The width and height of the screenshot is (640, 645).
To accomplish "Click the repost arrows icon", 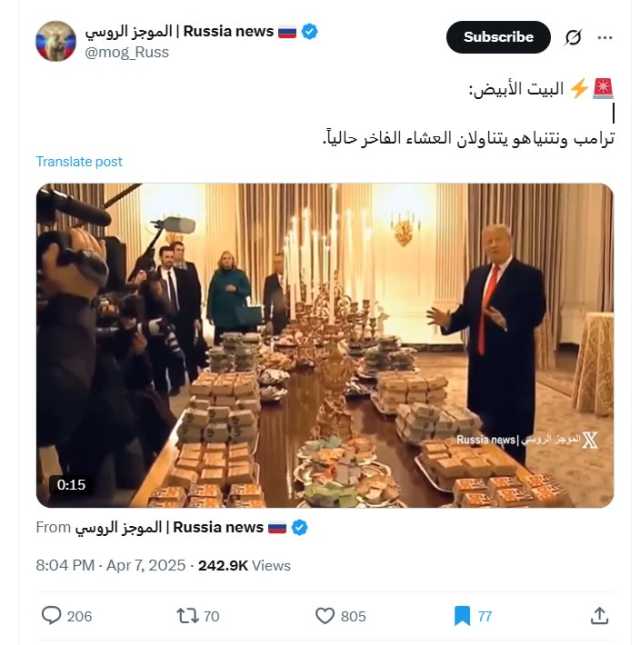I will pyautogui.click(x=187, y=616).
